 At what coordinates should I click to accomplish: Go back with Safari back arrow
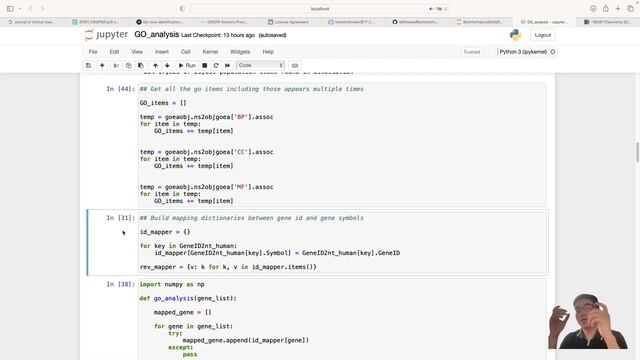(31, 9)
